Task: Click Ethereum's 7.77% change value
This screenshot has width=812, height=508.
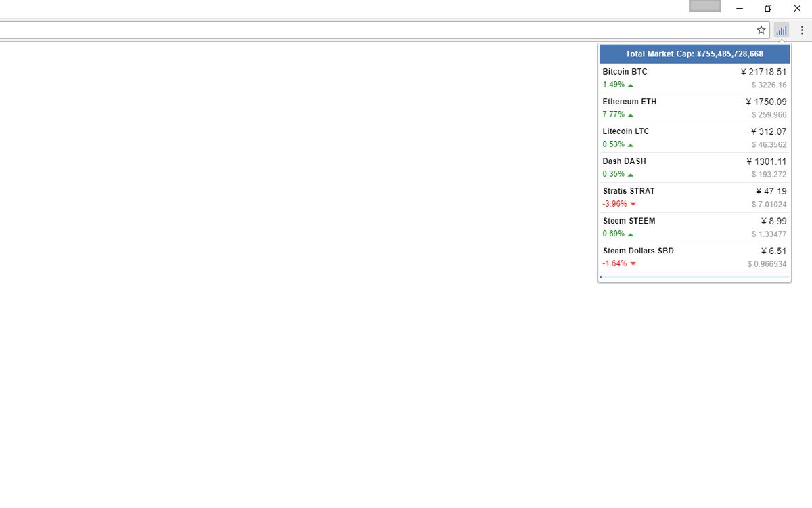Action: pyautogui.click(x=613, y=114)
